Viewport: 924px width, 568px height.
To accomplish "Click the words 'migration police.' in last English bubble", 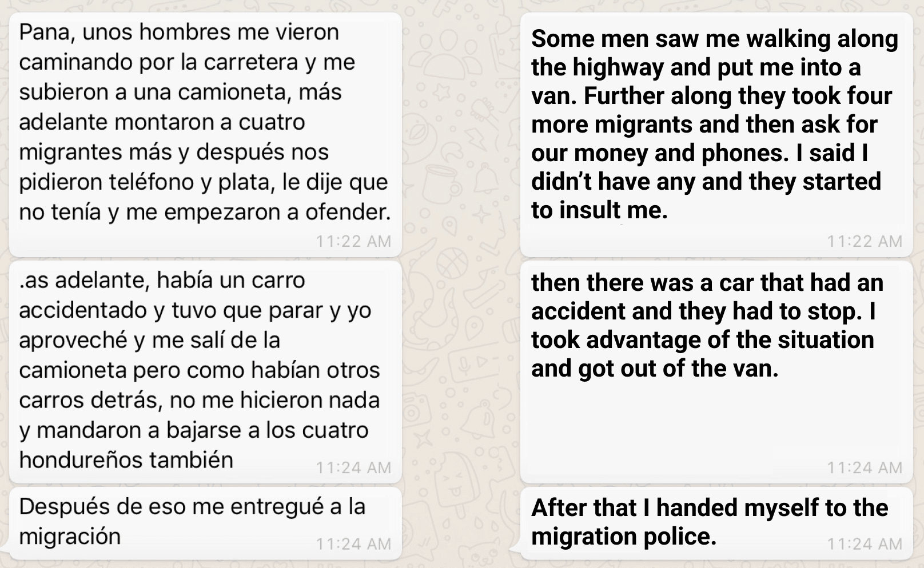I will coord(624,536).
